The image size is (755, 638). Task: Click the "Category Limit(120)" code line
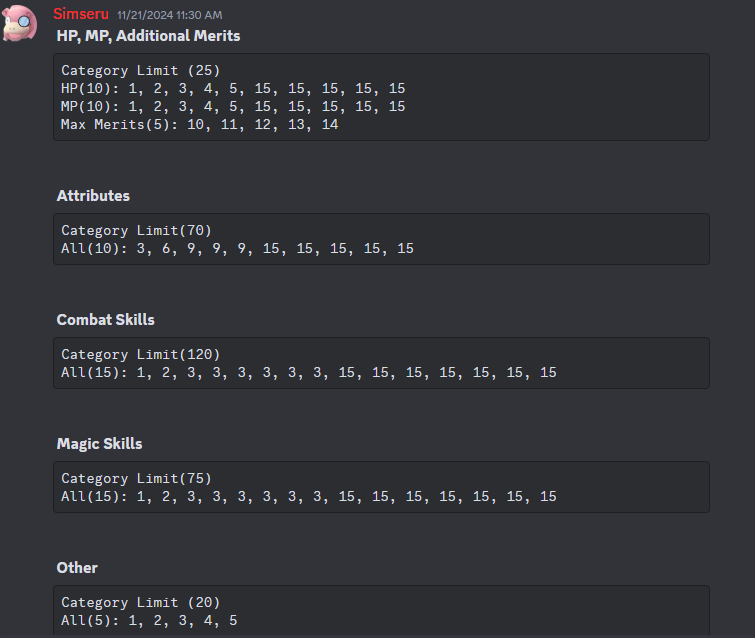click(140, 355)
